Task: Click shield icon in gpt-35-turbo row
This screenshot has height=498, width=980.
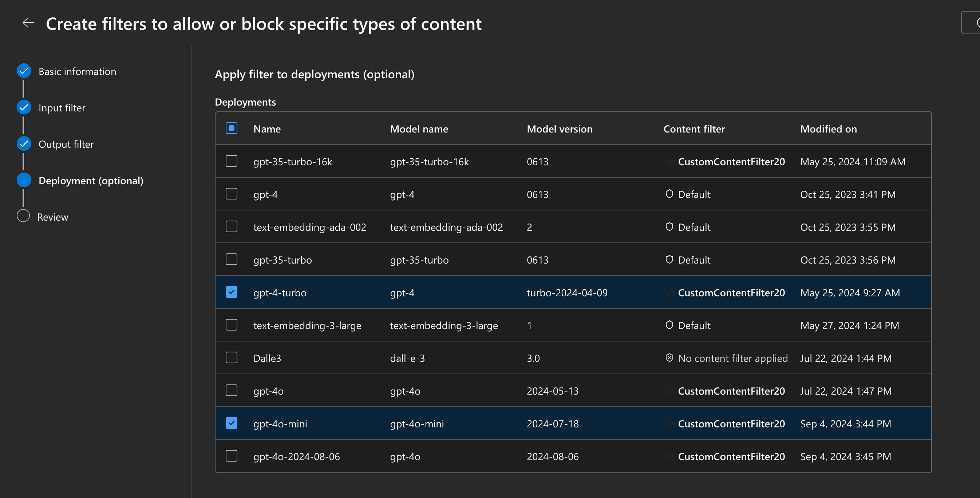Action: pyautogui.click(x=669, y=260)
